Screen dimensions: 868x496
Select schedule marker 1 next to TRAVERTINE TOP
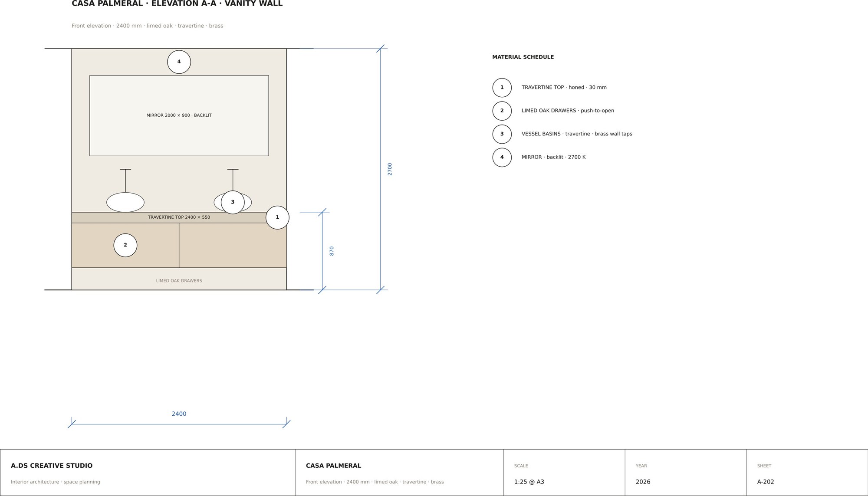coord(502,88)
